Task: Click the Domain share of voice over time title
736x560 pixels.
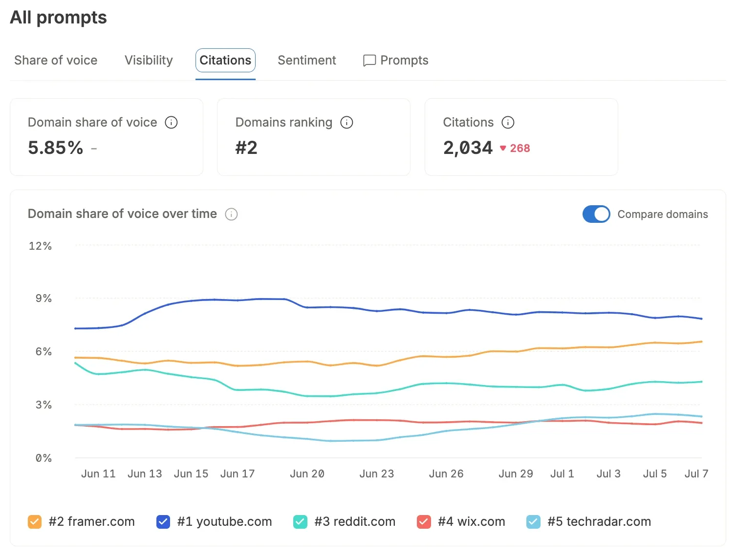Action: (122, 214)
